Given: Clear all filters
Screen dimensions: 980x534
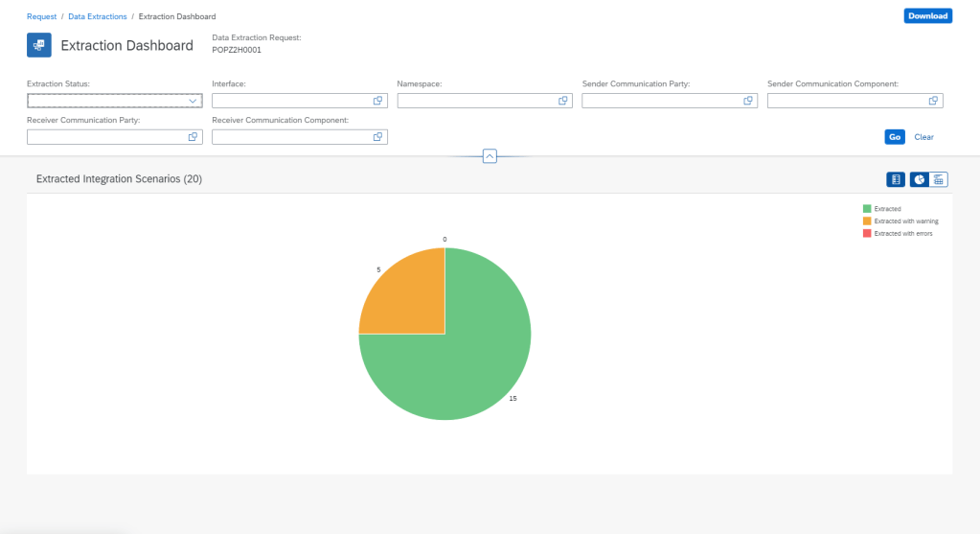Looking at the screenshot, I should click(x=923, y=137).
